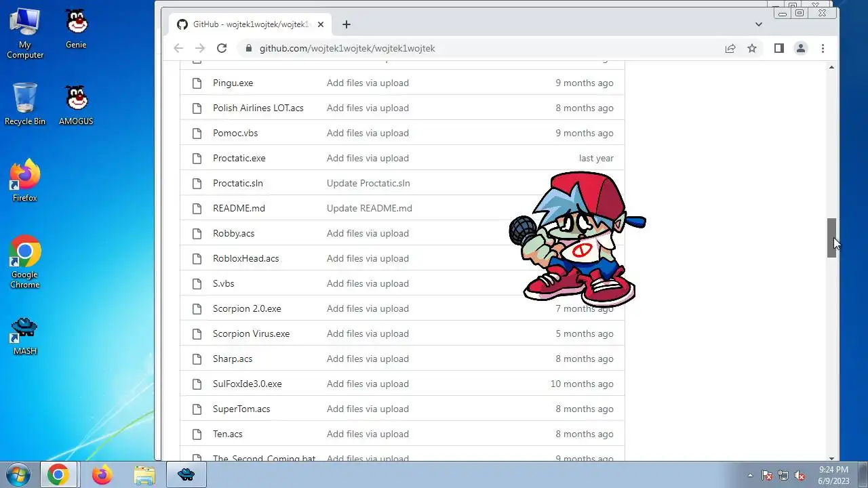Open the SuperTom.acs file
868x488 pixels.
coord(241,409)
